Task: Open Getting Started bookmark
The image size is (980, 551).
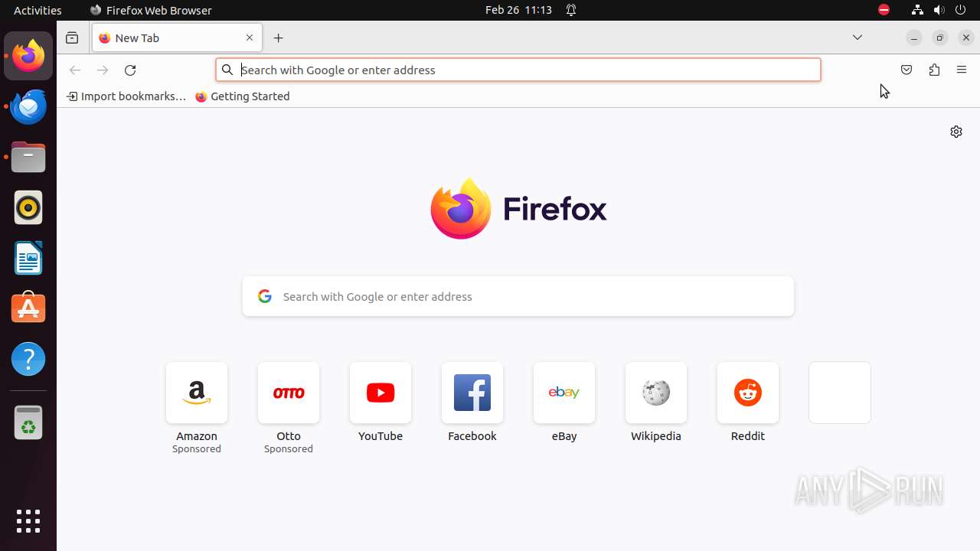Action: click(243, 96)
